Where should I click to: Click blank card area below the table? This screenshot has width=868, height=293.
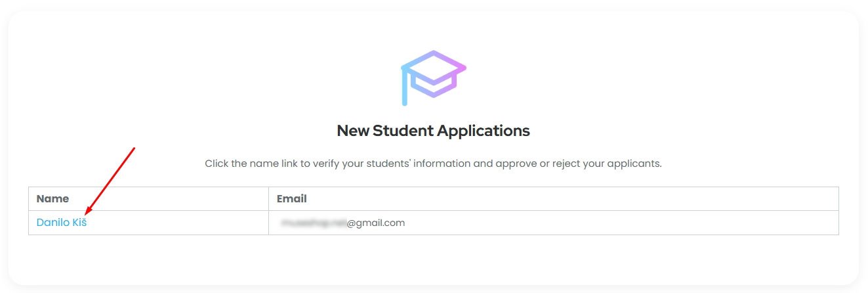(x=433, y=259)
